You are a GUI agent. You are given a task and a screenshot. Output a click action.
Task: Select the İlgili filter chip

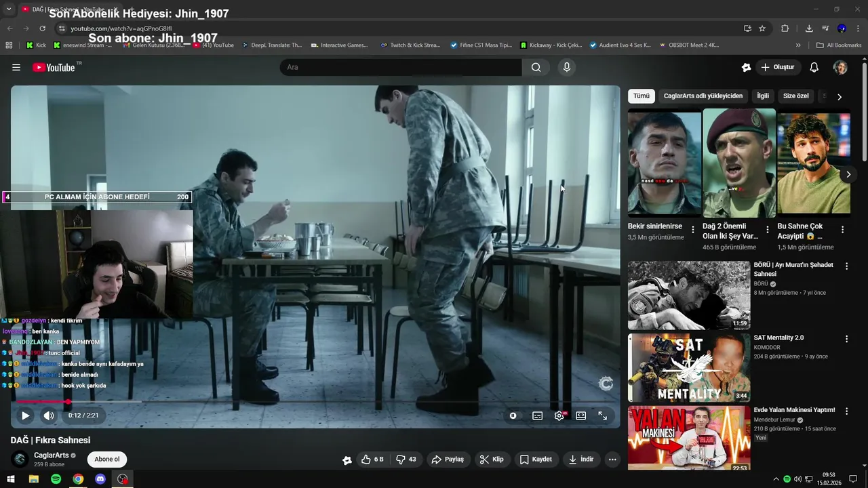click(x=763, y=96)
